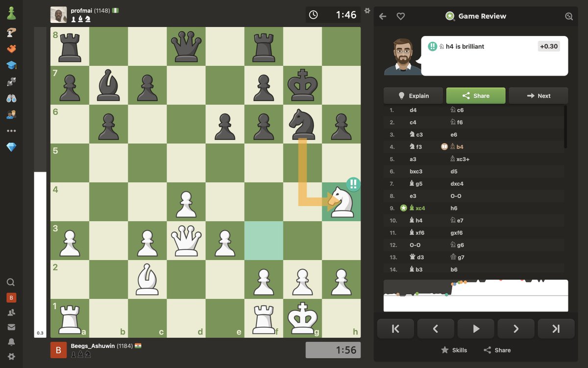
Task: Click the black king on g7
Action: coord(302,85)
